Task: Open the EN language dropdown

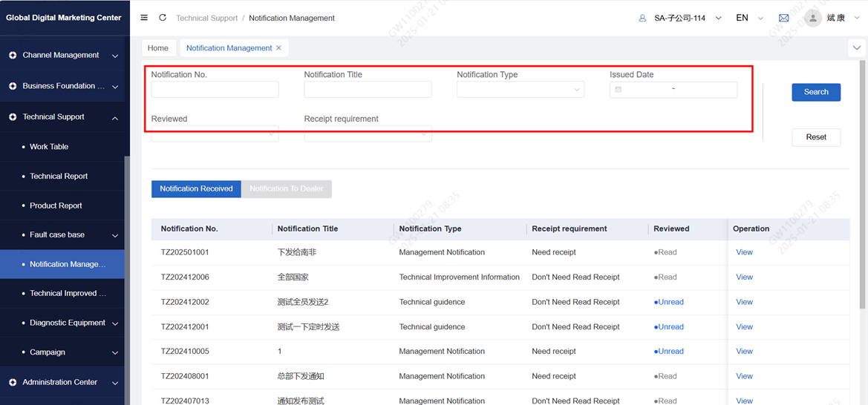Action: (x=748, y=18)
